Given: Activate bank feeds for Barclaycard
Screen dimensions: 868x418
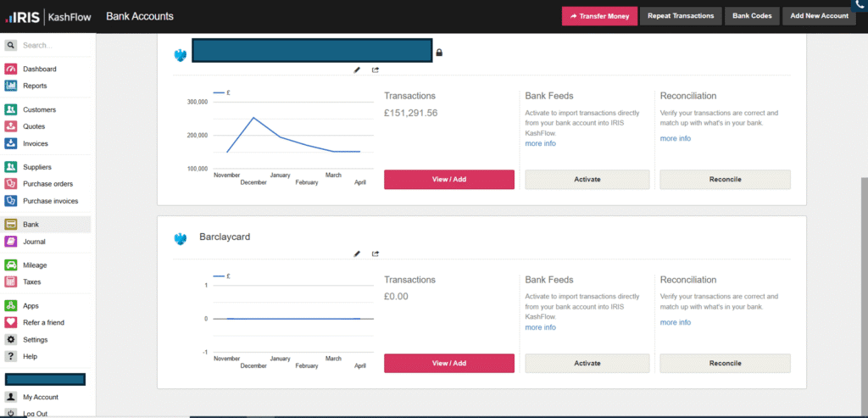Looking at the screenshot, I should pos(587,363).
